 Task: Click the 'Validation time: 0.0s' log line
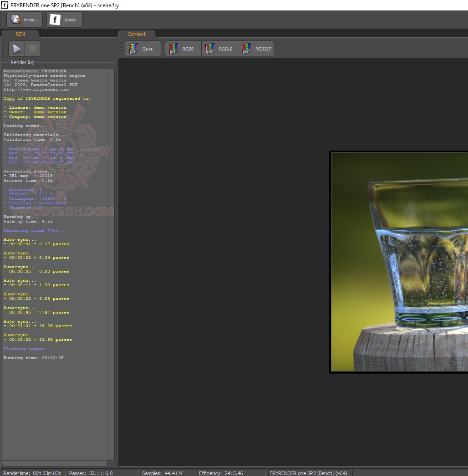point(32,139)
